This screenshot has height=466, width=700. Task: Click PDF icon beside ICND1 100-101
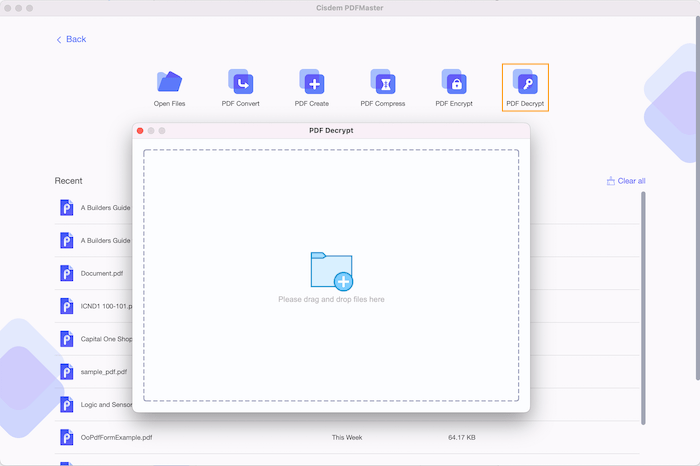67,306
